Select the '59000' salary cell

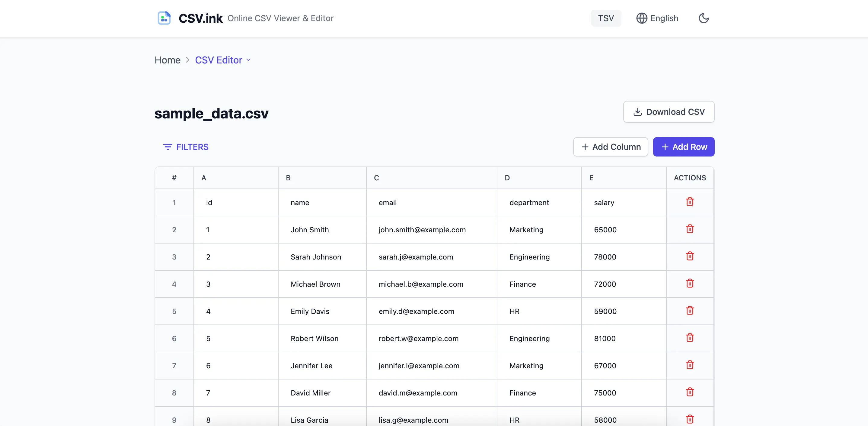[624, 312]
